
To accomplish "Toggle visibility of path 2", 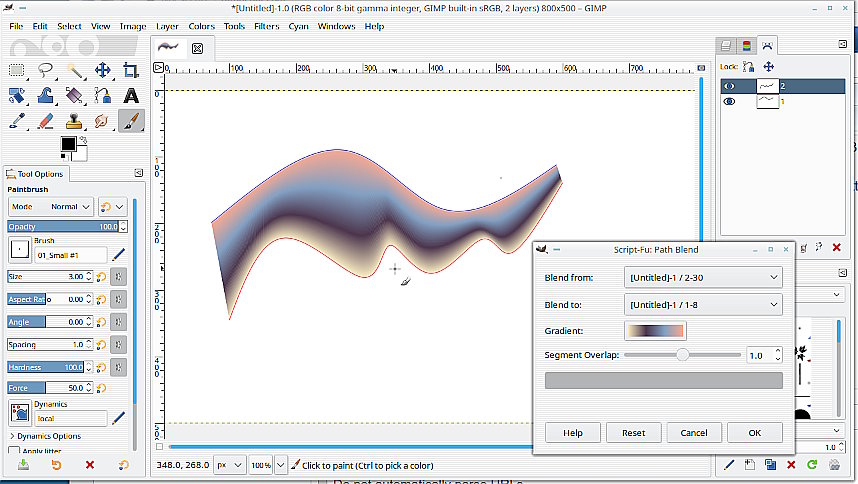I will 729,86.
